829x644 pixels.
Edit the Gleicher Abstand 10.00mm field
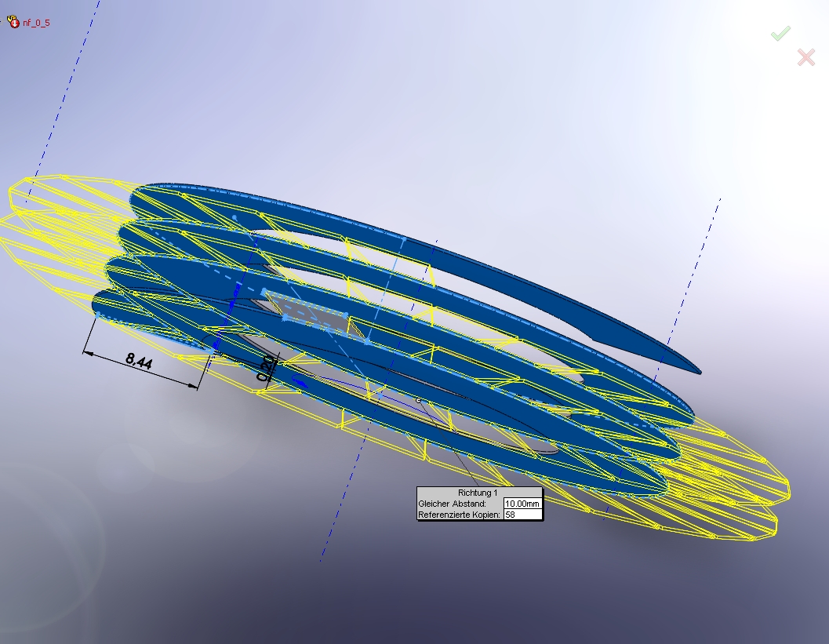(522, 504)
